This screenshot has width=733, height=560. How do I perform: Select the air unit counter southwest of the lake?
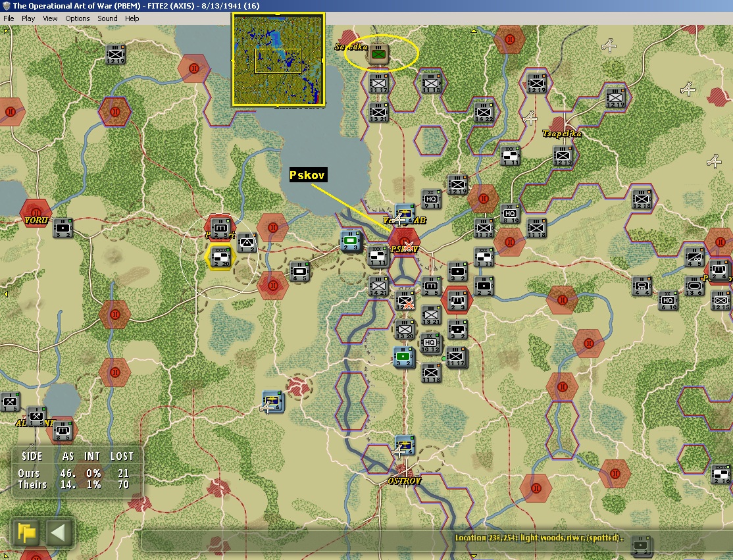(x=273, y=401)
